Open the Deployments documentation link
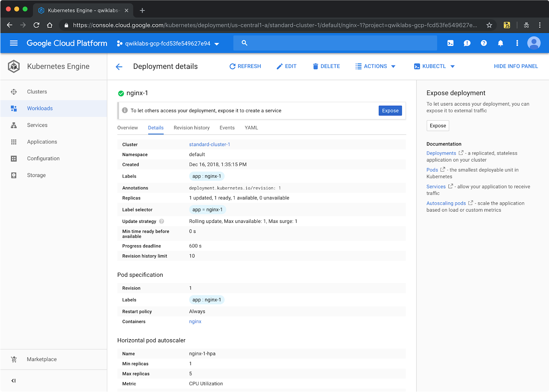The width and height of the screenshot is (549, 392). click(x=441, y=153)
